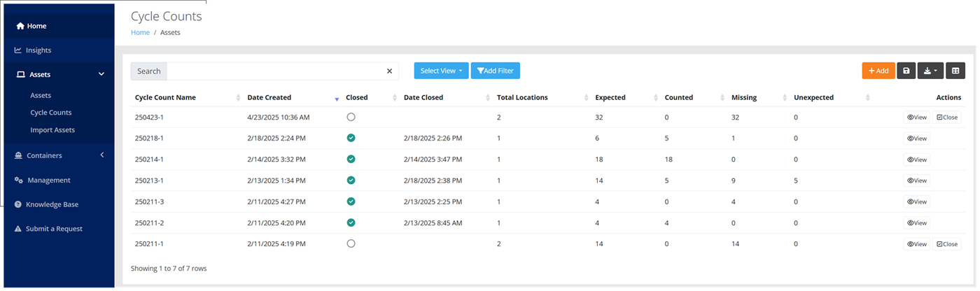The image size is (980, 291).
Task: Click the Home breadcrumb link
Action: click(140, 32)
